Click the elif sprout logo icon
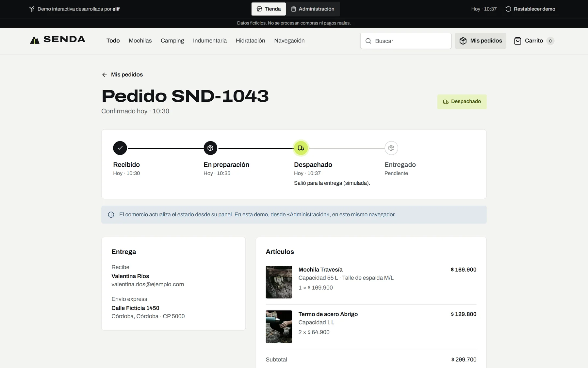588x368 pixels. (x=32, y=9)
